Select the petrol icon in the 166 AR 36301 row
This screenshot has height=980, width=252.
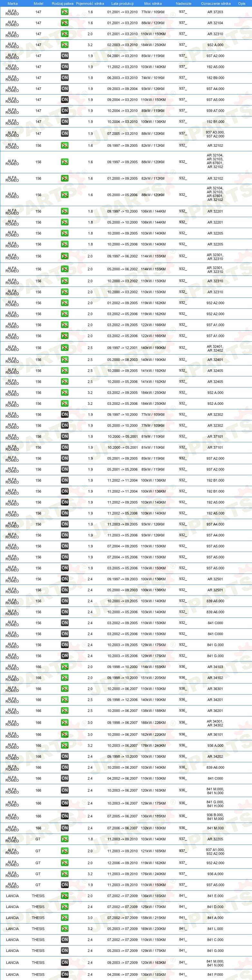[x=65, y=689]
